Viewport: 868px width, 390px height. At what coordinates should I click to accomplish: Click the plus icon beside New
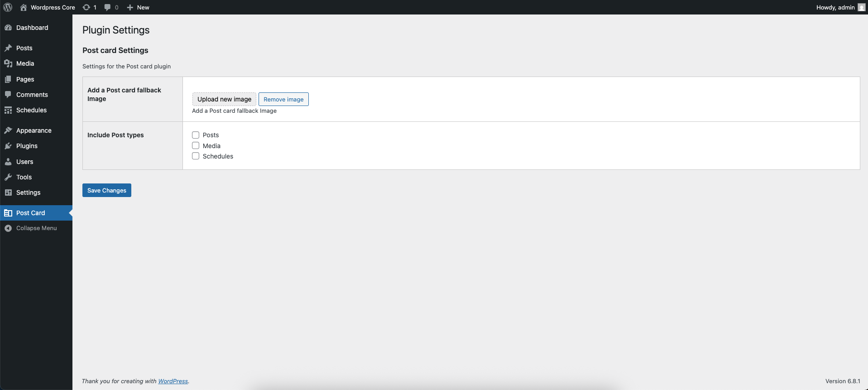tap(130, 7)
